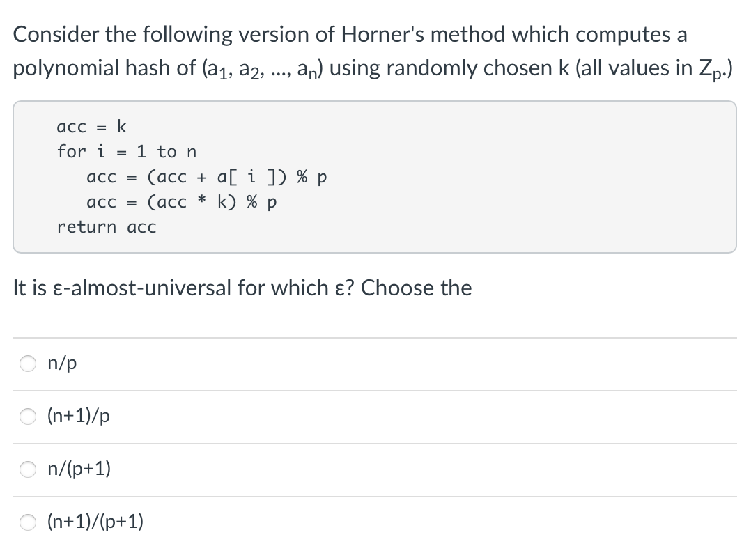Click the 'return acc' line
Viewport: 751px width, 560px height.
106,227
